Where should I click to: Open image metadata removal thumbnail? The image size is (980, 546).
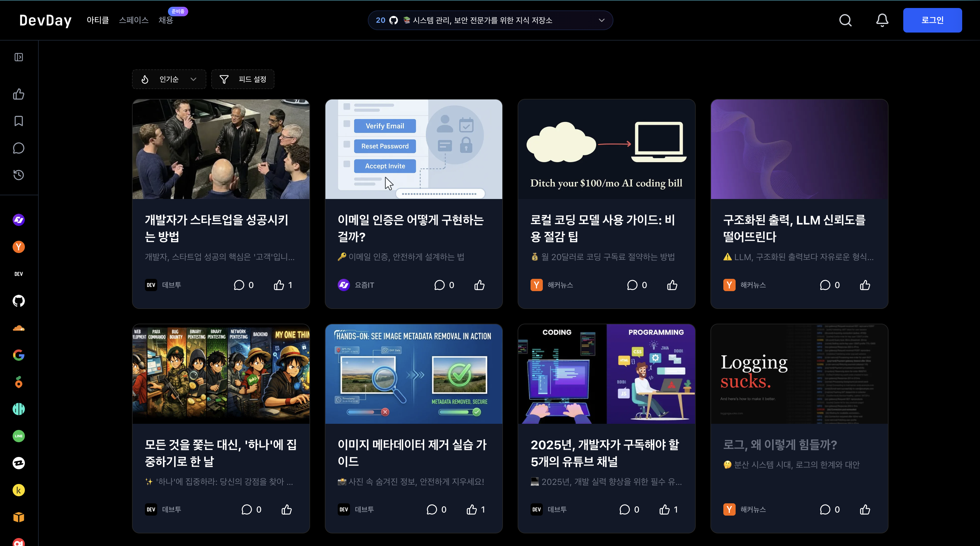click(x=414, y=374)
